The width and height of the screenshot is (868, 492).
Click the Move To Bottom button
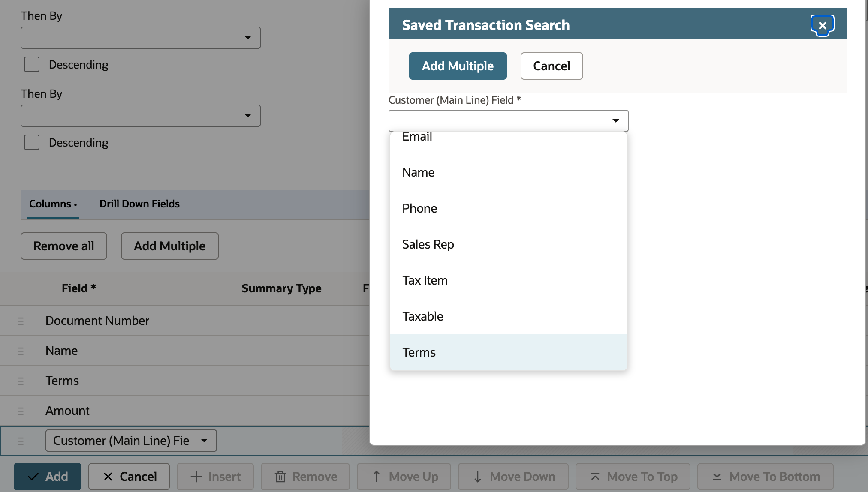[x=766, y=477]
